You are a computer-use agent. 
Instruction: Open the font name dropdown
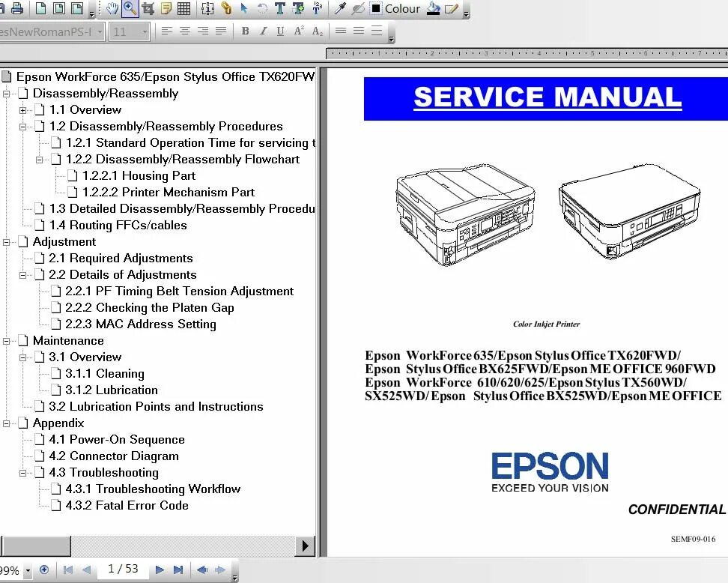[100, 31]
